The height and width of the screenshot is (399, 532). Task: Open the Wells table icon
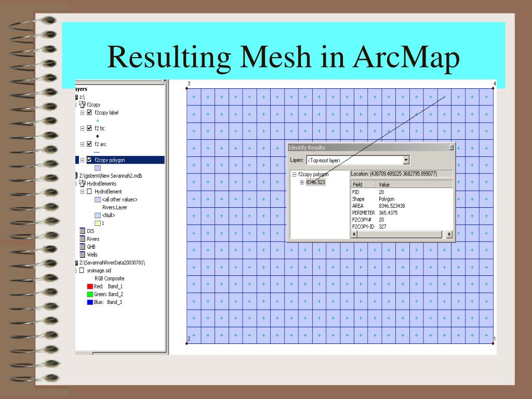tap(83, 255)
